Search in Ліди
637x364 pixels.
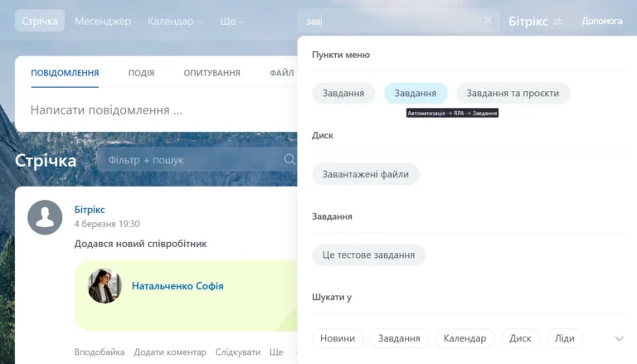[565, 338]
